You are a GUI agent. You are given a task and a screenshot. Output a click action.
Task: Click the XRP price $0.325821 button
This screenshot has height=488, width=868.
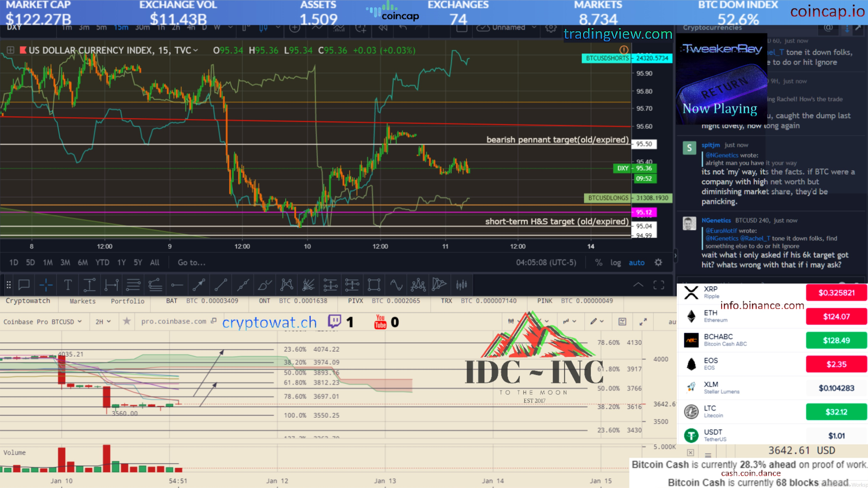click(836, 293)
